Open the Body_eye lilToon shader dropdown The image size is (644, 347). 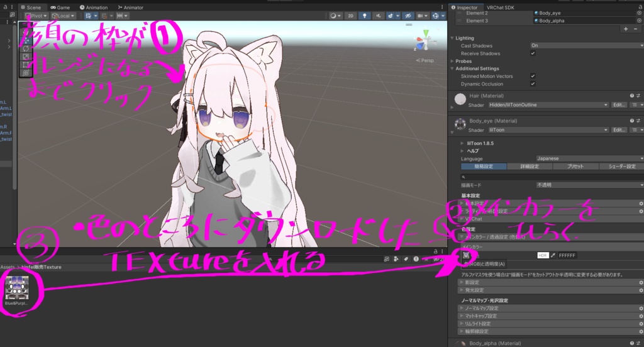pos(548,129)
